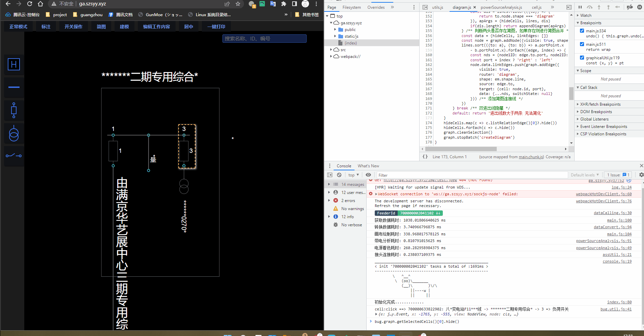Toggle the graphicalUtil.js:119 breakpoint checkbox
Image resolution: width=644 pixels, height=336 pixels.
pos(582,57)
